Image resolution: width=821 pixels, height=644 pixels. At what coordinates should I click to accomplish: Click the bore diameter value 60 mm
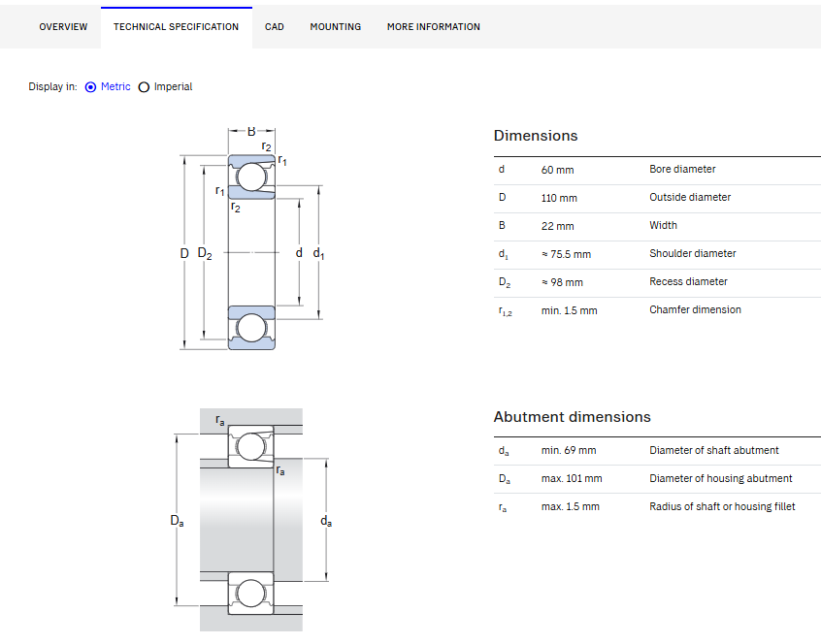pyautogui.click(x=557, y=170)
